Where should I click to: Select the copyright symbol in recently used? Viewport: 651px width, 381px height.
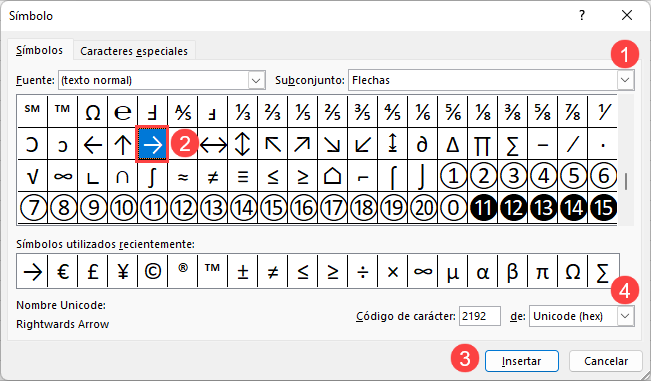pos(152,271)
